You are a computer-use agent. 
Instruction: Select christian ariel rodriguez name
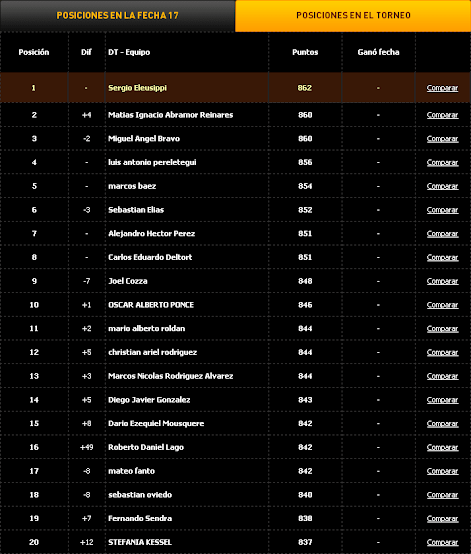(x=153, y=352)
